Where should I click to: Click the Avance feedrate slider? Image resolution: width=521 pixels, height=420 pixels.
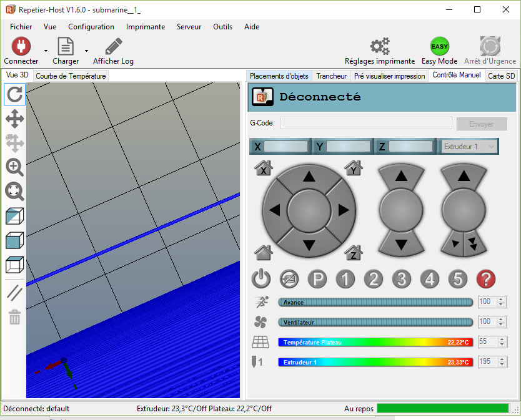click(x=375, y=302)
